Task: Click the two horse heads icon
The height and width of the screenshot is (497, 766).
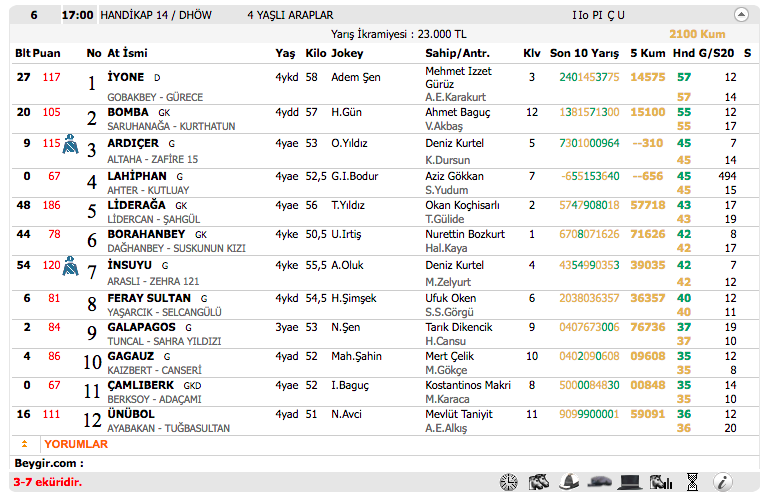Action: pyautogui.click(x=539, y=482)
